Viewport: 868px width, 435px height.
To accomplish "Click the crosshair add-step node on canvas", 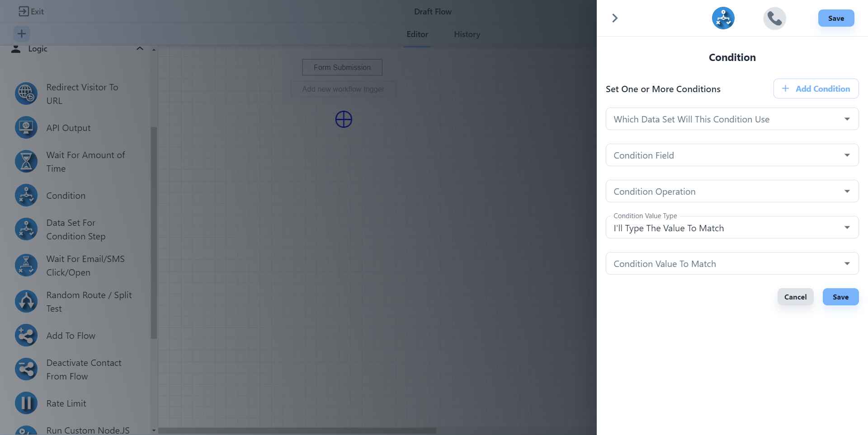I will [344, 120].
